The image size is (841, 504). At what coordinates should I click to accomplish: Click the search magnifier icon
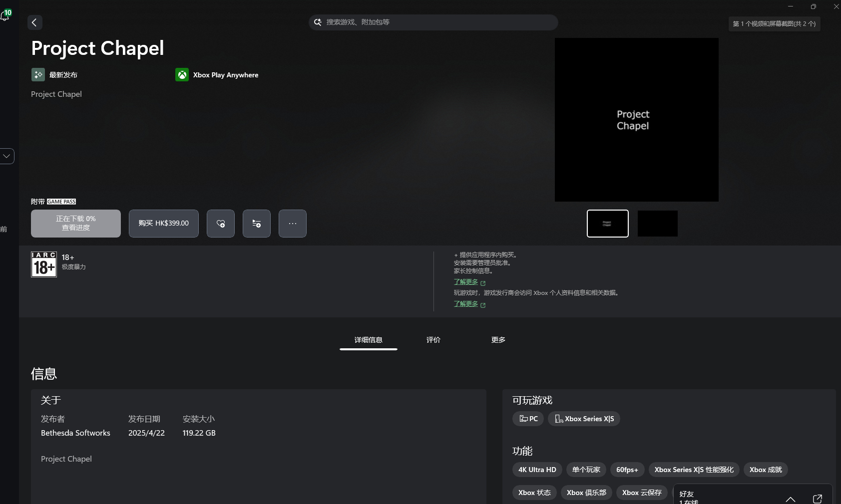point(318,22)
